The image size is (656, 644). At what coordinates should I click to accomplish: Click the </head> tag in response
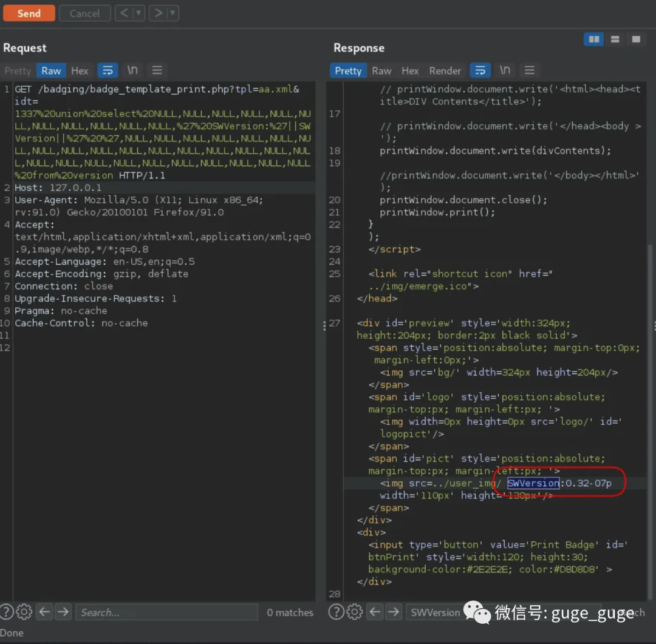pyautogui.click(x=377, y=298)
